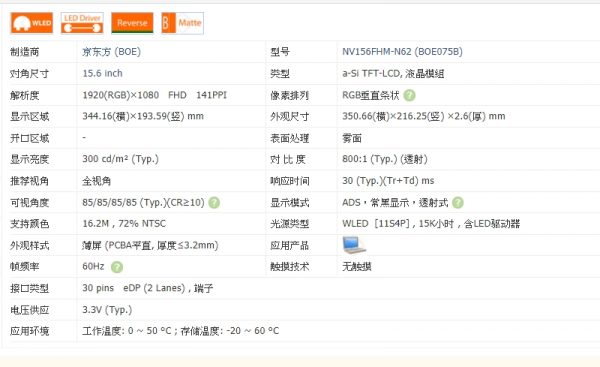Click the laptop application product icon
600x367 pixels.
point(354,245)
